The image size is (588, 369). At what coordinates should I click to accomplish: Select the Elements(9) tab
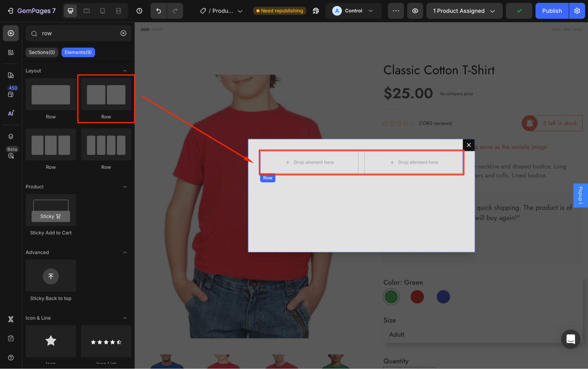(x=78, y=52)
